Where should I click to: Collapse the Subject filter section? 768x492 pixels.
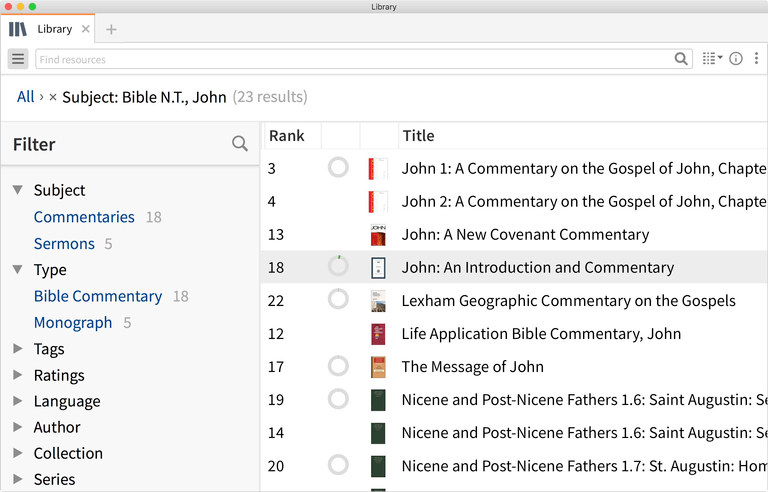[18, 190]
